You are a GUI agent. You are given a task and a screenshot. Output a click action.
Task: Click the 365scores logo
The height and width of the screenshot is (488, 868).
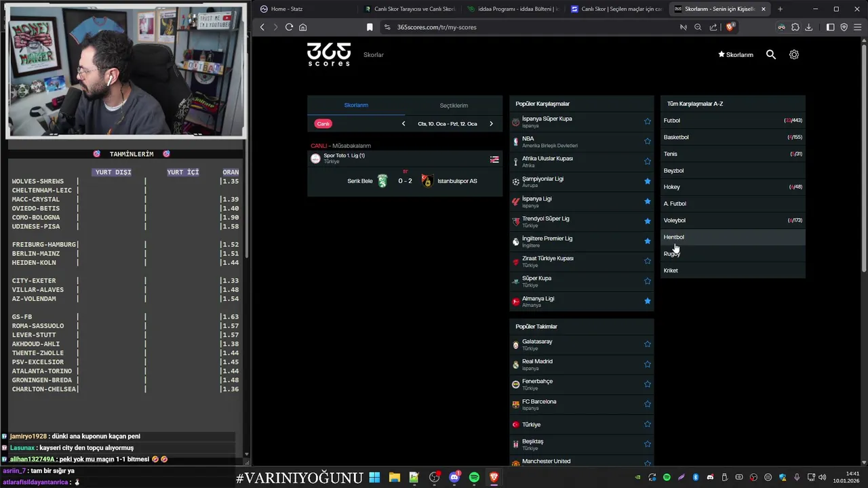(329, 54)
